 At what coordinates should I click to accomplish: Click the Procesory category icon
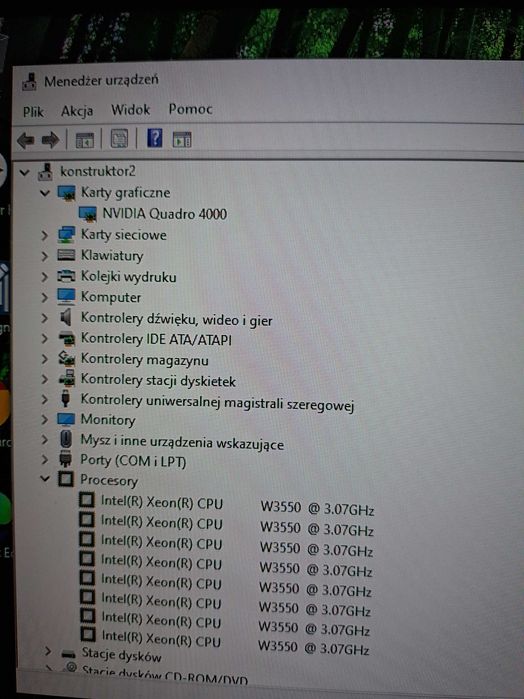tap(66, 479)
